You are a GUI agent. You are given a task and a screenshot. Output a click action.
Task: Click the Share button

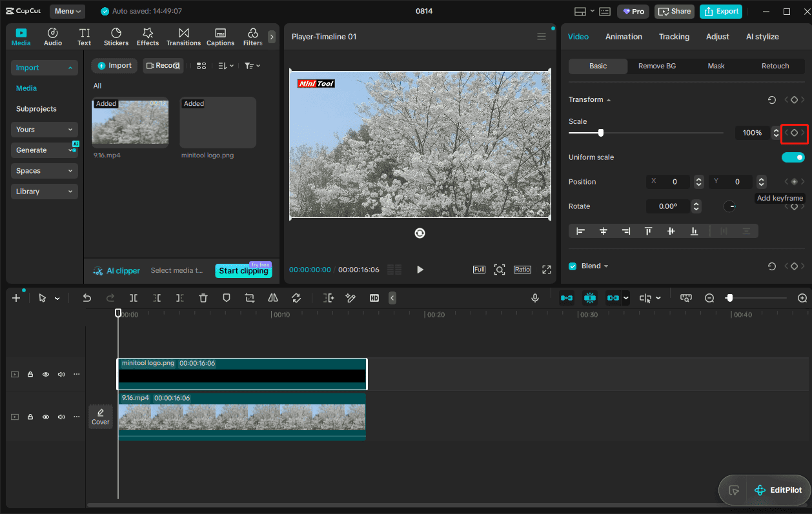674,11
